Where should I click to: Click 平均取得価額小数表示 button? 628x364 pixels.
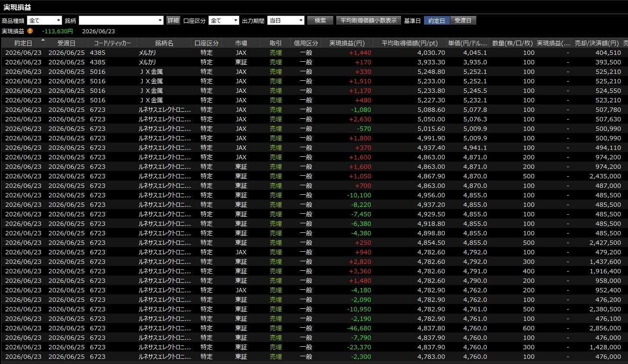[368, 20]
